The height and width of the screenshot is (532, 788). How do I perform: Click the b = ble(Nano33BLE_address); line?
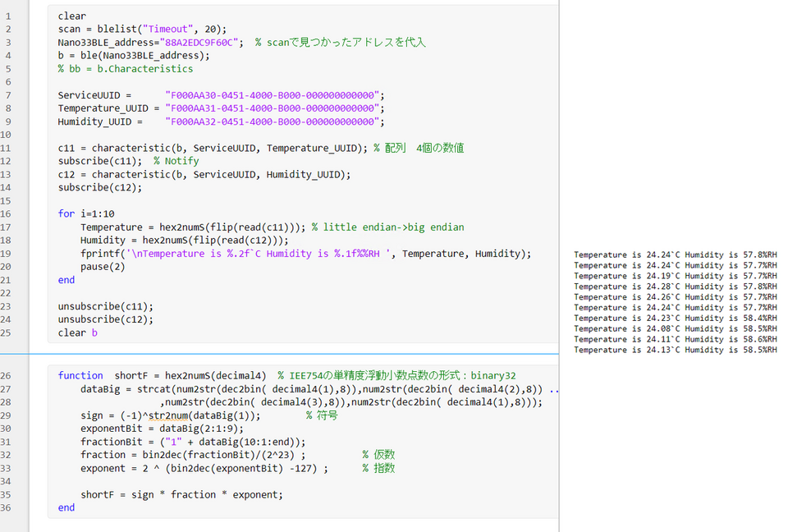tap(134, 56)
